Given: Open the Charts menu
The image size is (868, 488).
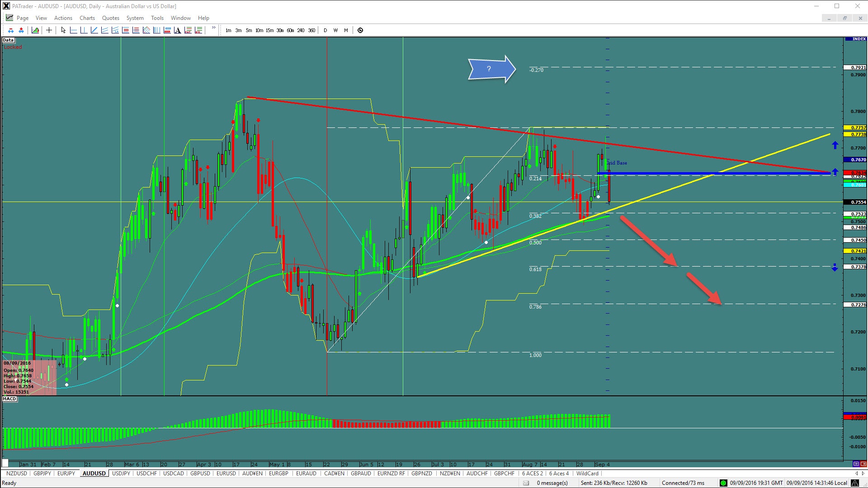Looking at the screenshot, I should 87,18.
